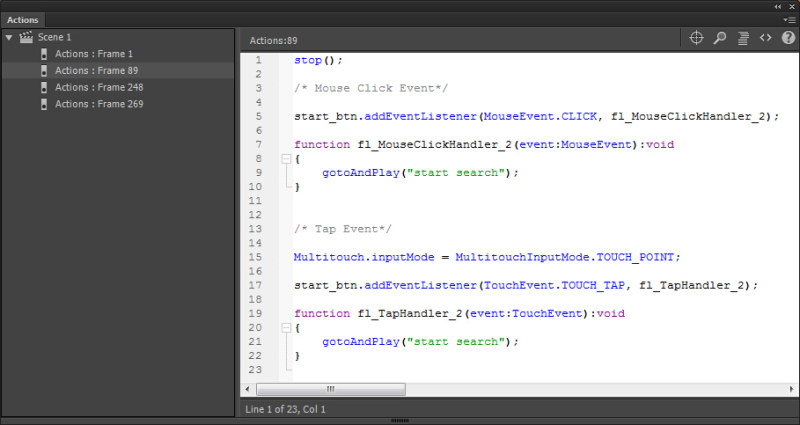
Task: Click the Frame 248 script icon
Action: pos(44,87)
